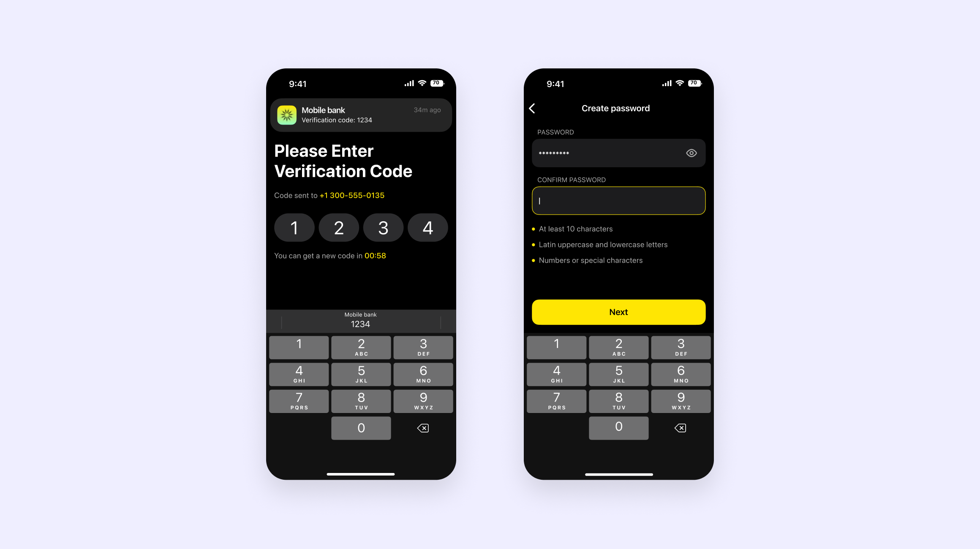The height and width of the screenshot is (549, 980).
Task: Tap digit 7 PQRS on left phone keypad
Action: tap(299, 402)
